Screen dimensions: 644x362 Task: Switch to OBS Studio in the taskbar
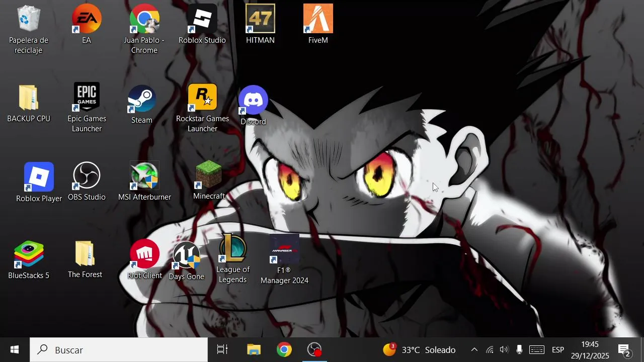pyautogui.click(x=314, y=350)
